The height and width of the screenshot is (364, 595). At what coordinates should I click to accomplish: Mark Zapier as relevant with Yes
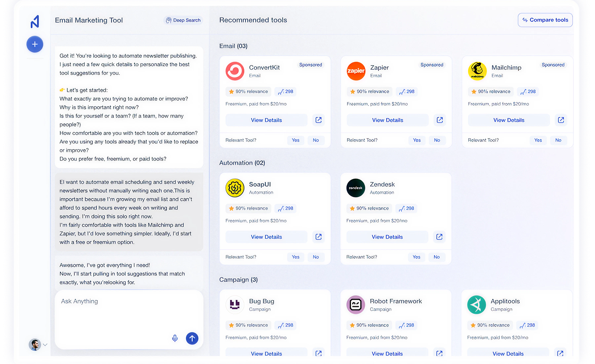point(417,140)
